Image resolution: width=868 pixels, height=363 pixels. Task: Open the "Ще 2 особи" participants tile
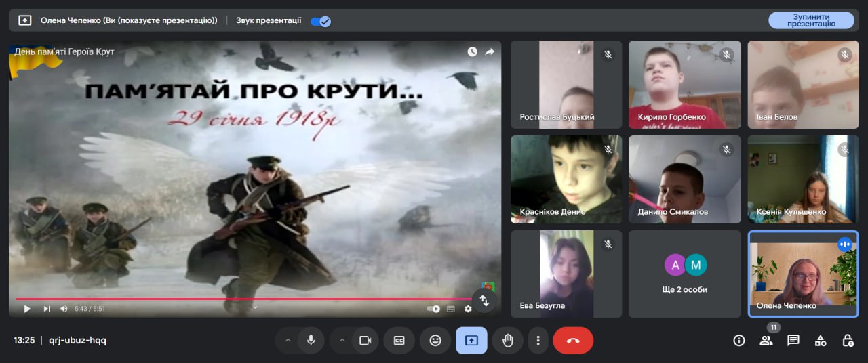pos(685,274)
